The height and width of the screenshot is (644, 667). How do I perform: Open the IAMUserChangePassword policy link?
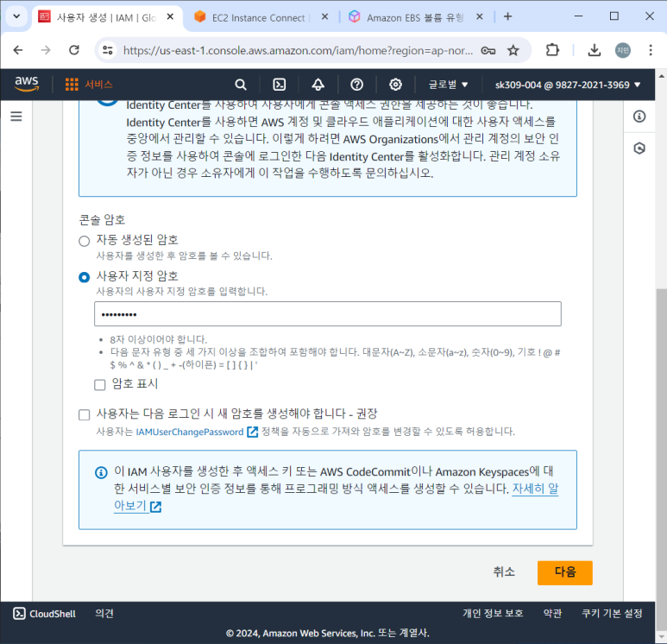coord(190,432)
